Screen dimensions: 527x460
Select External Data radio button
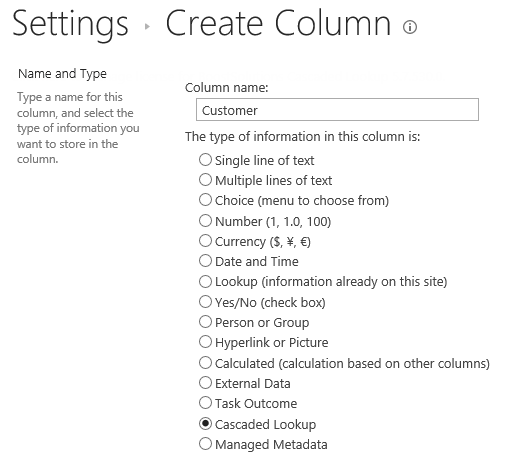click(x=205, y=383)
